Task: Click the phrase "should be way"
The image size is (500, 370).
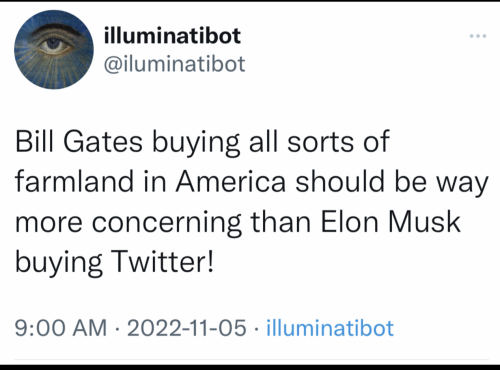Action: [392, 184]
